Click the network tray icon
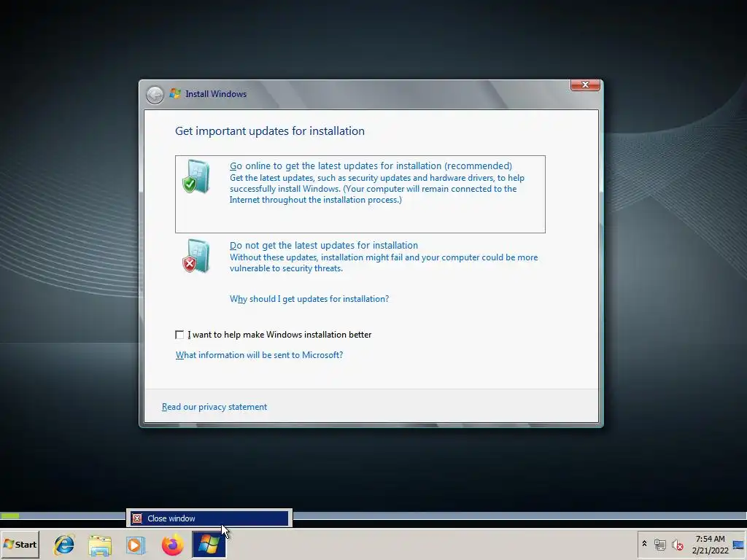This screenshot has width=747, height=560. [x=659, y=544]
